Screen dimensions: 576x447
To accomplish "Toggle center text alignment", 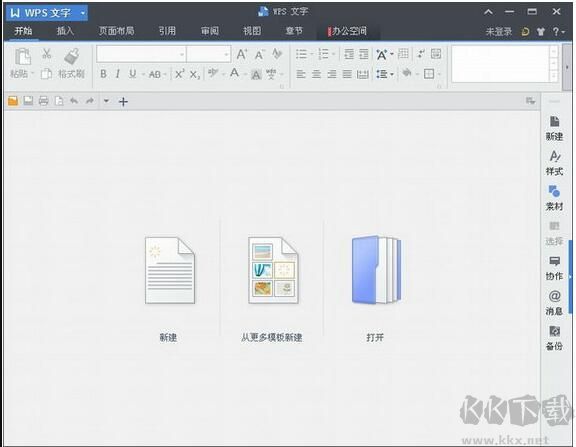I will click(x=316, y=74).
